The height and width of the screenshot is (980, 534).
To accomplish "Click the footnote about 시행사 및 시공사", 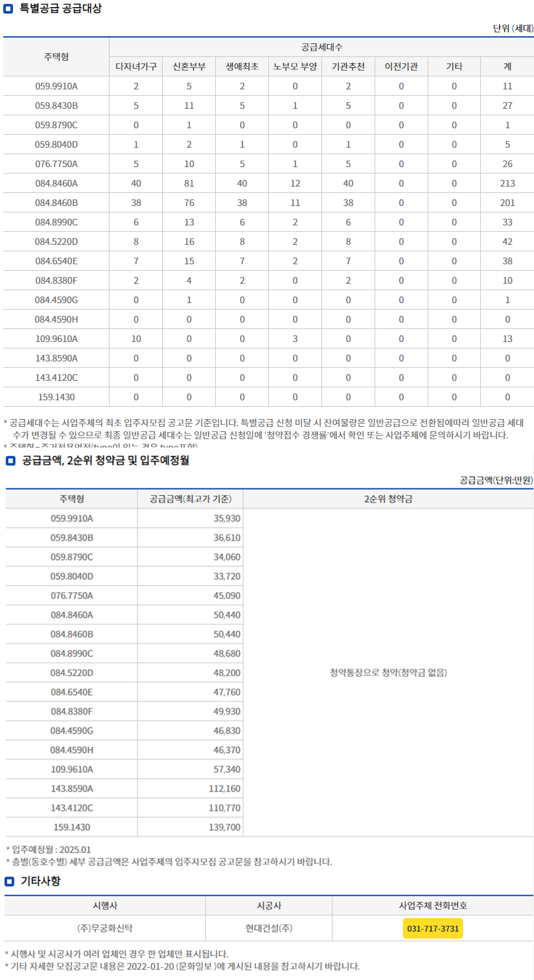I will [x=116, y=954].
